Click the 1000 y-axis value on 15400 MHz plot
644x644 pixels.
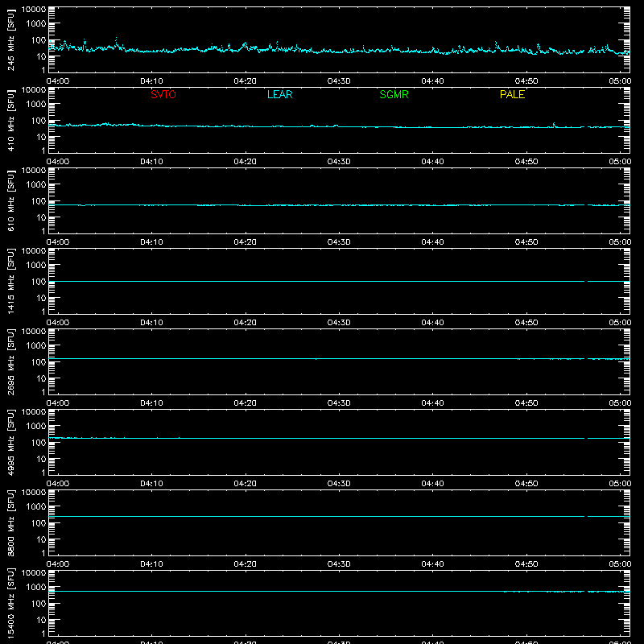point(36,588)
